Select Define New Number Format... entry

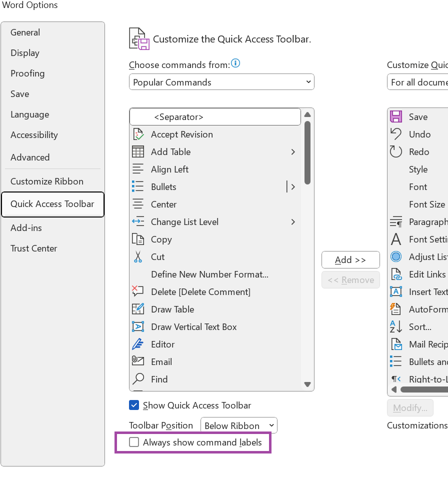pyautogui.click(x=215, y=274)
